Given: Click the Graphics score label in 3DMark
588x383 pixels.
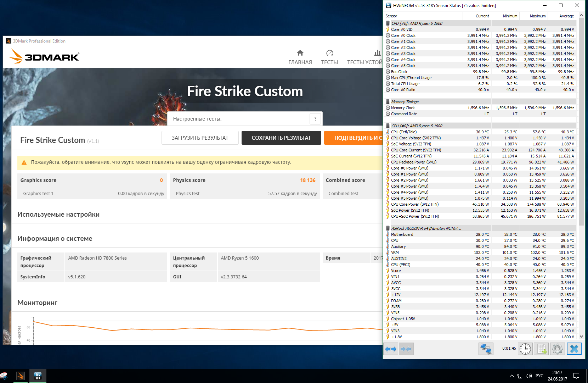Looking at the screenshot, I should 38,180.
